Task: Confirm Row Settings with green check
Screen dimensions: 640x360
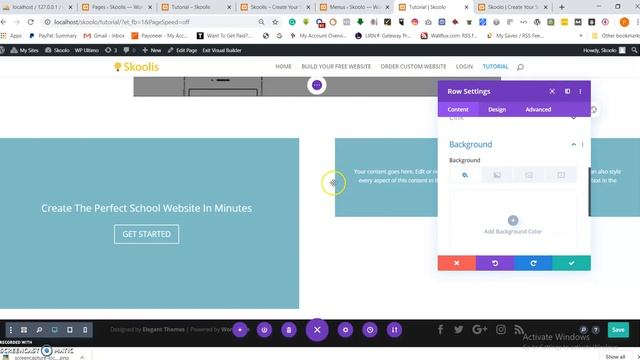Action: click(571, 263)
